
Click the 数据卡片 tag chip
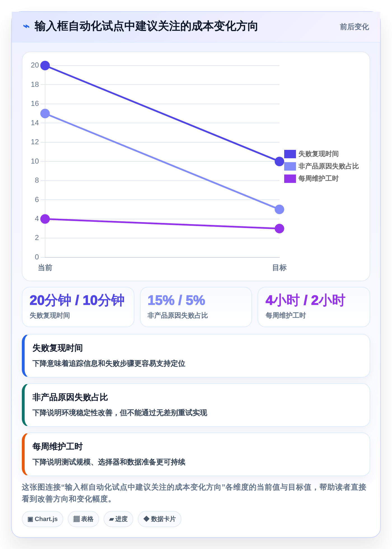[160, 519]
